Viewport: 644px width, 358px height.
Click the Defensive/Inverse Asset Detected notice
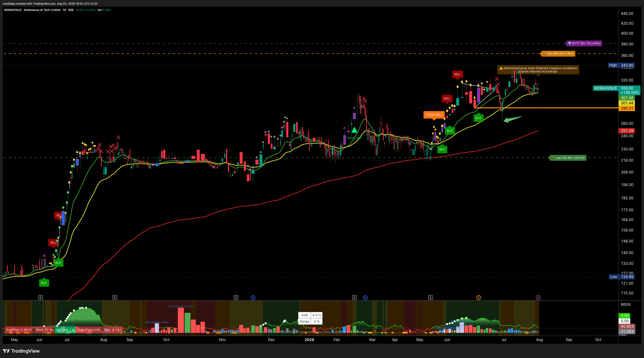point(538,70)
